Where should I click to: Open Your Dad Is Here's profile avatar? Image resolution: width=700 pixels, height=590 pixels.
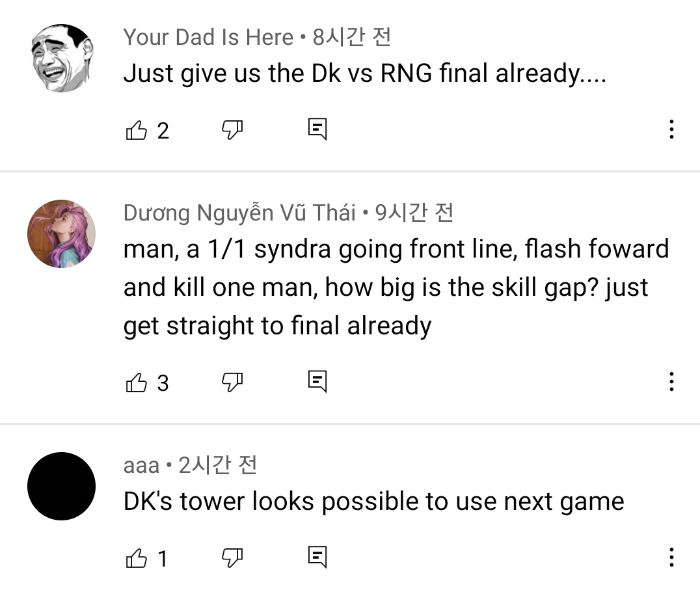coord(62,59)
